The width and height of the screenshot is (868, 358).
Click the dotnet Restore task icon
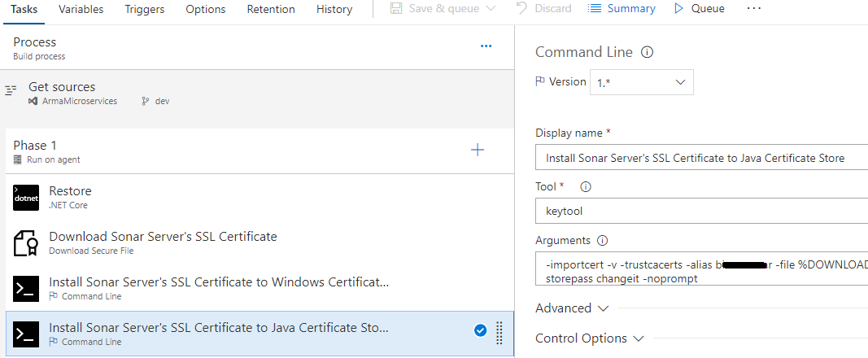click(26, 198)
